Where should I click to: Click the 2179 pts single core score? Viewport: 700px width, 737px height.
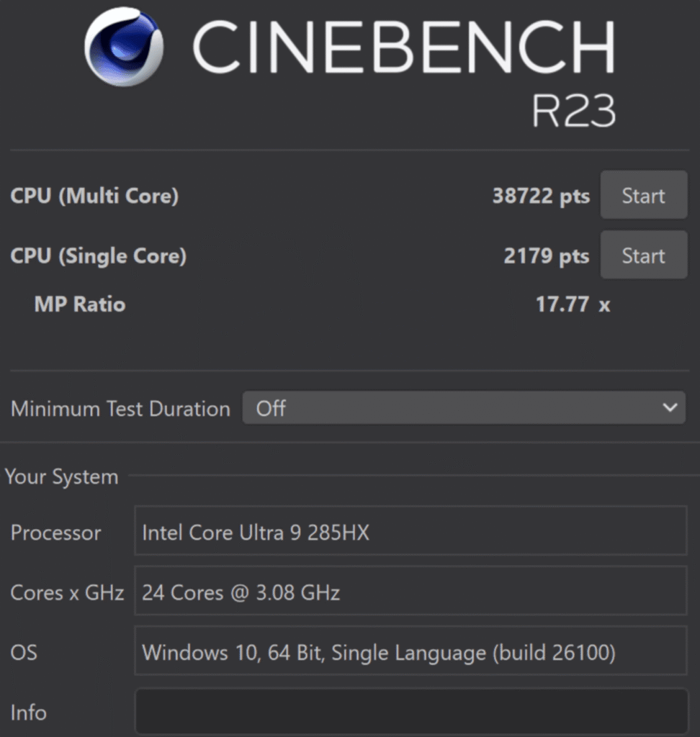(546, 256)
